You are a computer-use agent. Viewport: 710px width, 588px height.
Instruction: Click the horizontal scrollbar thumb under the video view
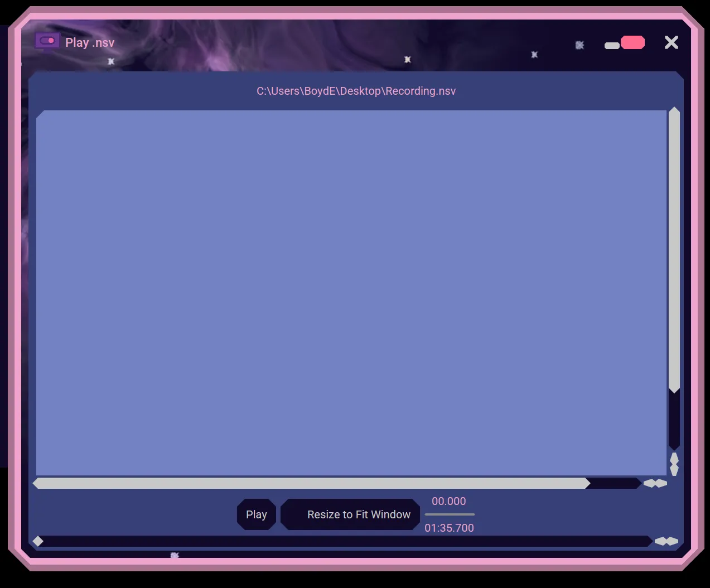tap(312, 483)
